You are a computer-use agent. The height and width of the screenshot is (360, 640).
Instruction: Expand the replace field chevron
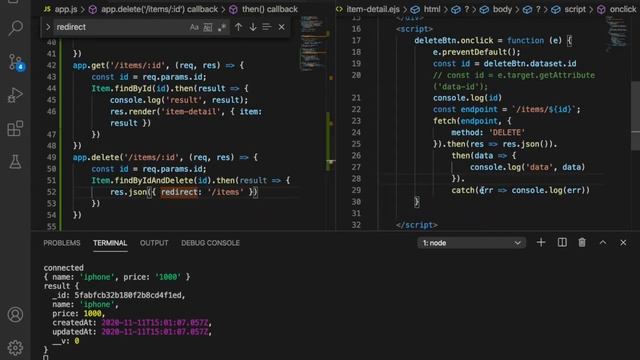click(48, 27)
